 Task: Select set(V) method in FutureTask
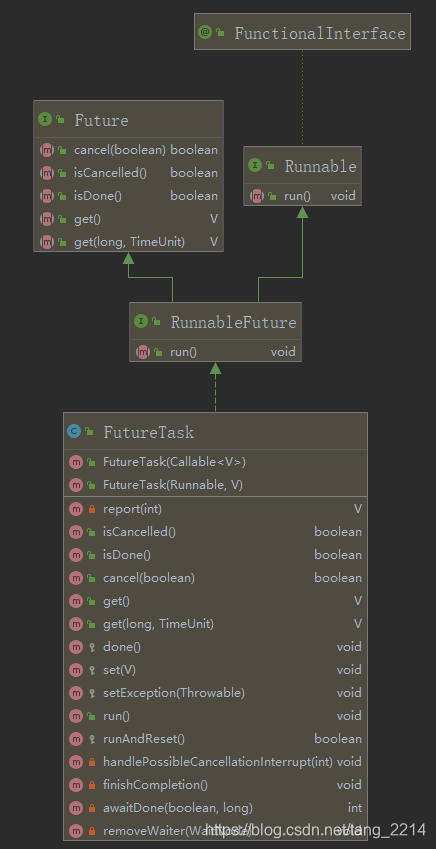pos(216,670)
